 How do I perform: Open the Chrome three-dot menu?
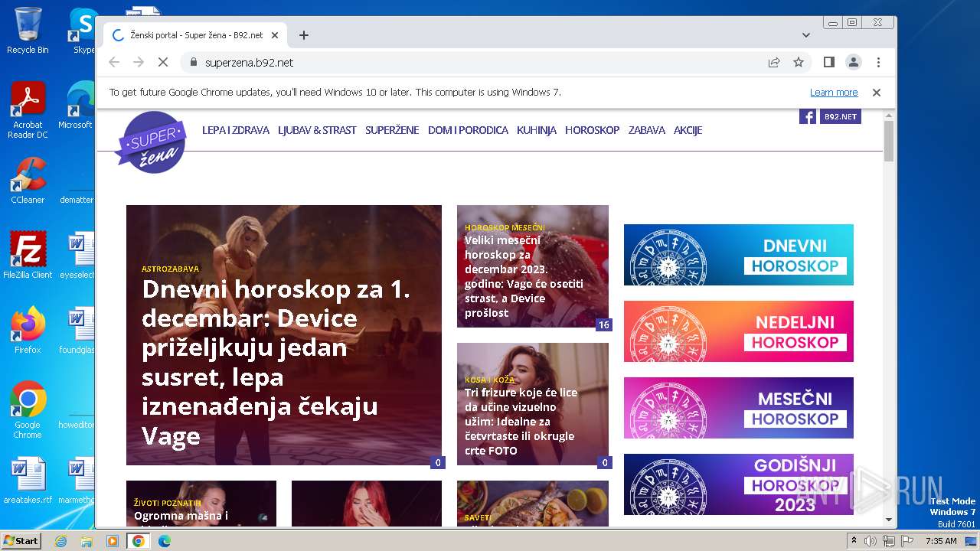pos(878,62)
